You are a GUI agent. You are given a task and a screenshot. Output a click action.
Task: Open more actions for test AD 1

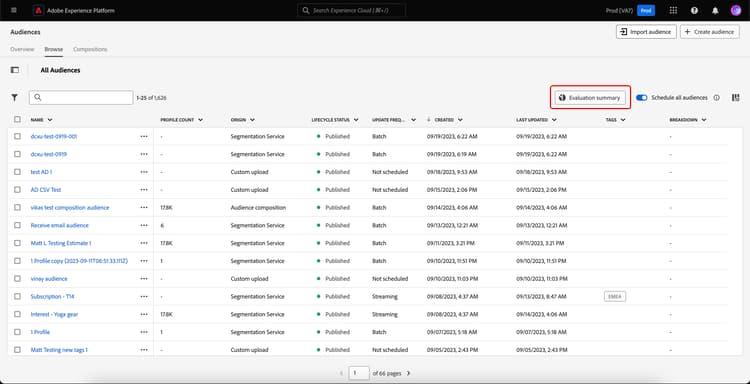(144, 172)
